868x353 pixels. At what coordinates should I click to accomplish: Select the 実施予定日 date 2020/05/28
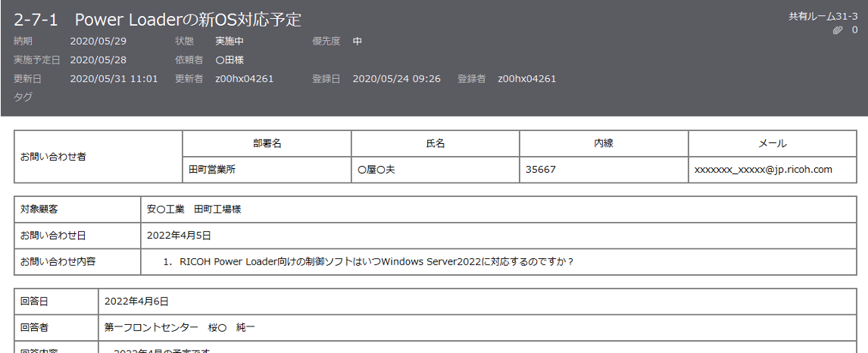98,60
